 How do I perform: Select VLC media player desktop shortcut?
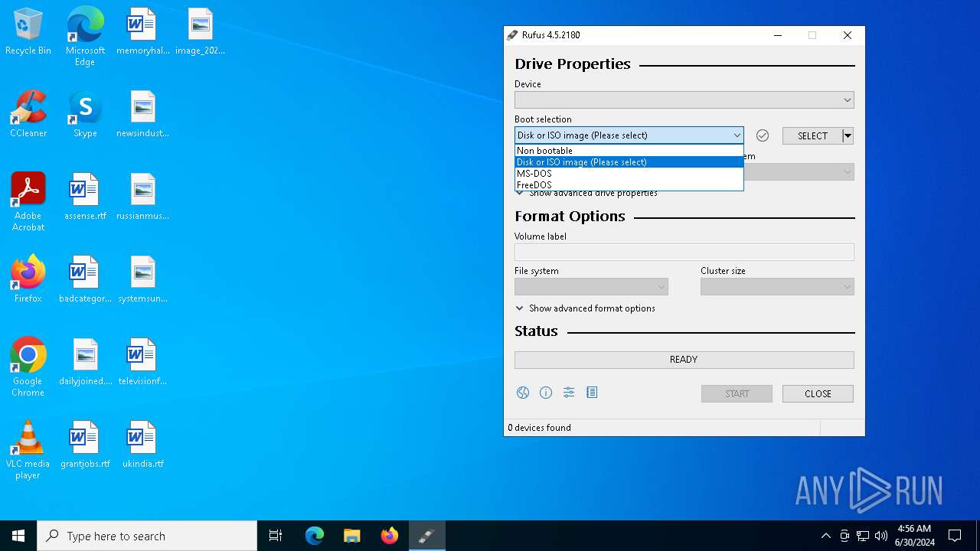[28, 450]
